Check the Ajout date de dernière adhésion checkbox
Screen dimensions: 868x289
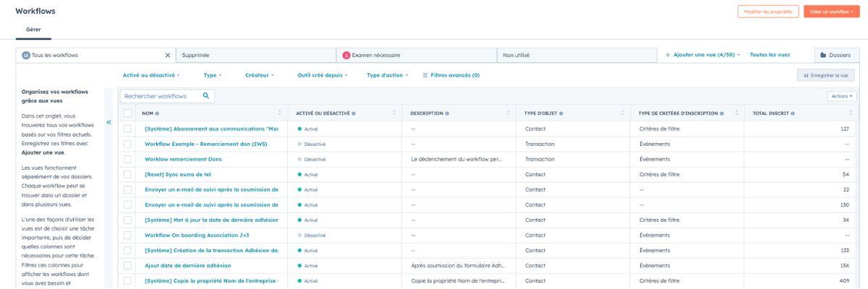128,265
